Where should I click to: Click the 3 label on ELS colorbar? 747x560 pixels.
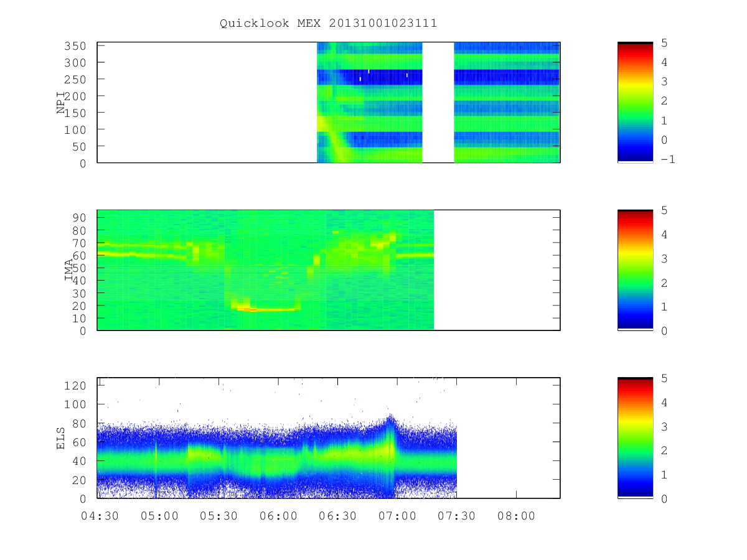(664, 426)
